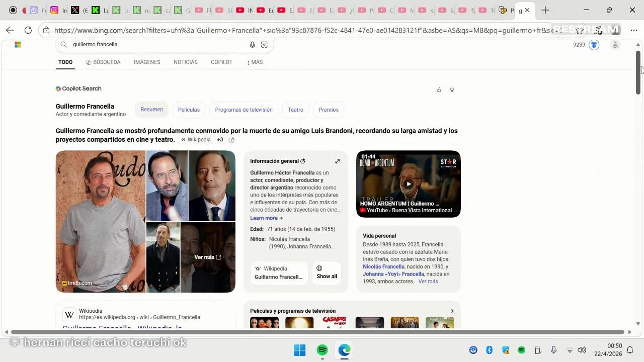Click the microphone voice search icon
The image size is (644, 362).
253,45
